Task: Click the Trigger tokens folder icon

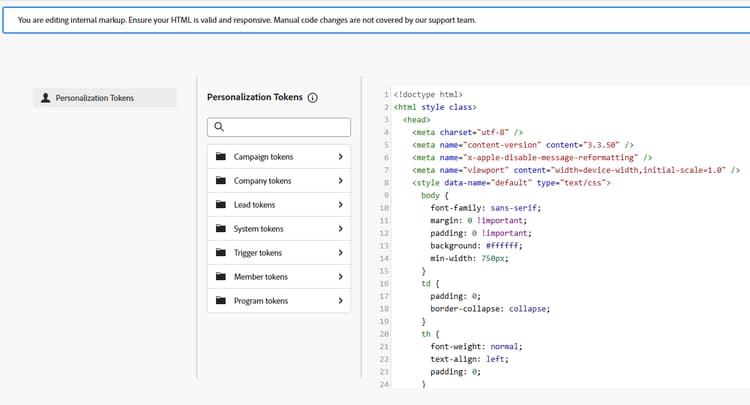Action: coord(221,253)
